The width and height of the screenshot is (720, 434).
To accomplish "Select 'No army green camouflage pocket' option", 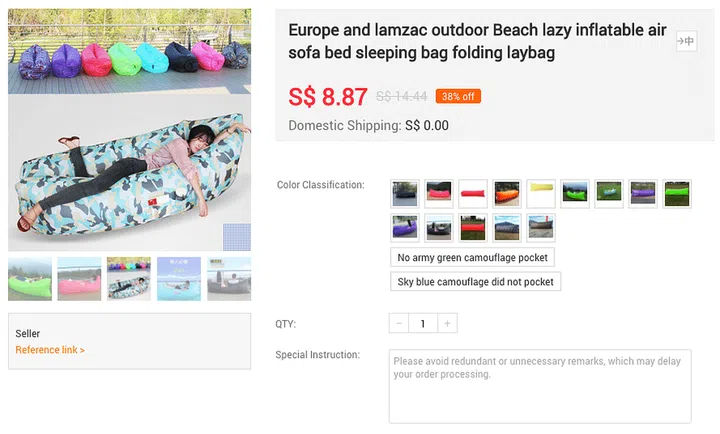I will (472, 257).
